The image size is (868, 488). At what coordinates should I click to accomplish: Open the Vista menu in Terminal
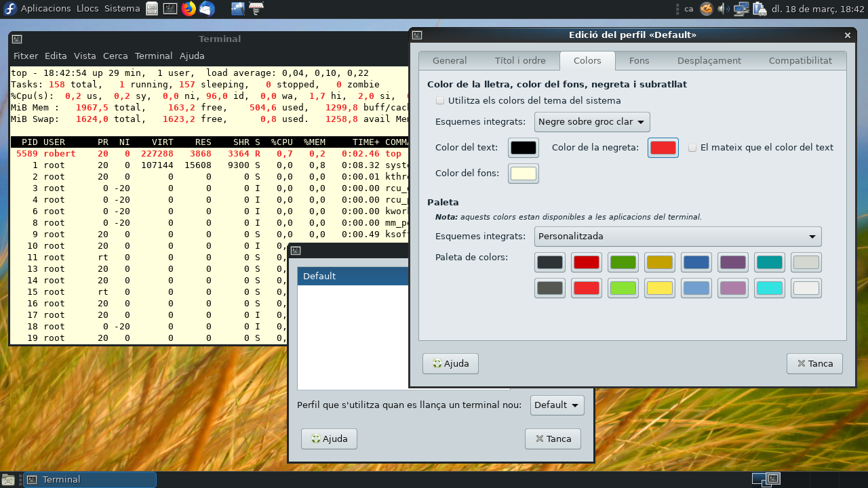click(85, 56)
